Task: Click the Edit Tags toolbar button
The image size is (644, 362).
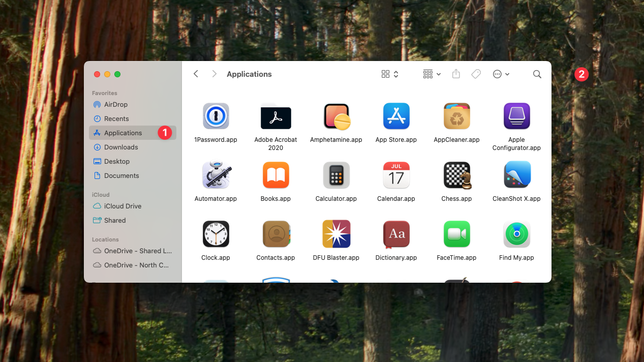Action: coord(476,74)
